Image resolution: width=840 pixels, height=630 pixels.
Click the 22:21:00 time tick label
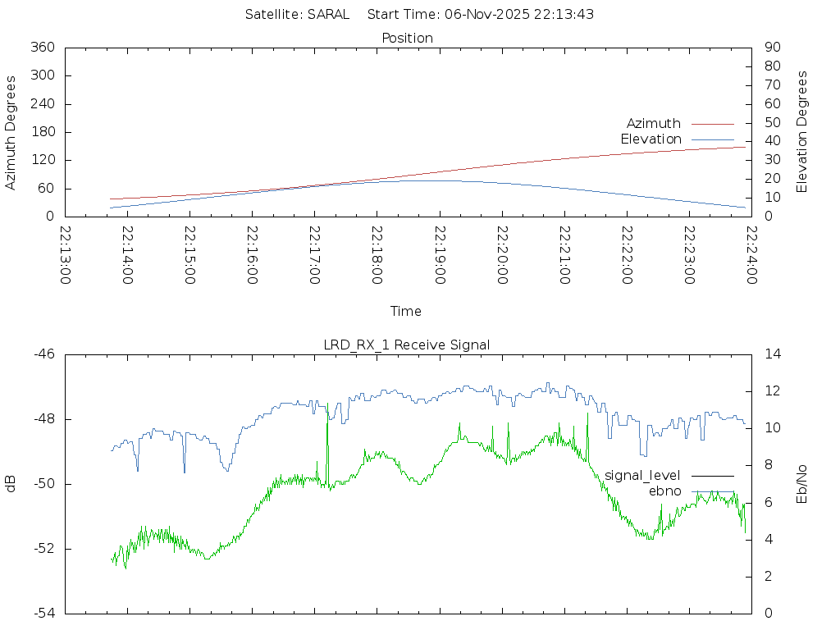[x=564, y=255]
